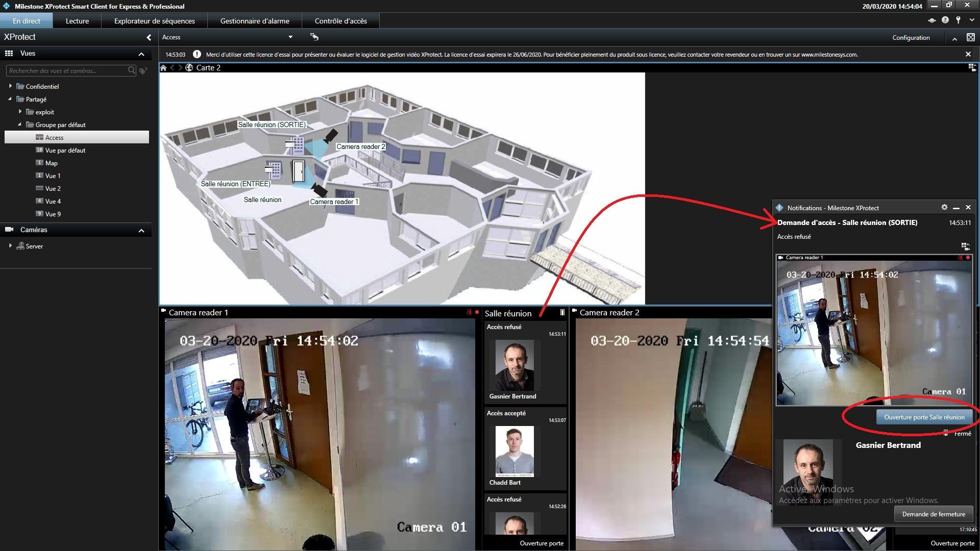Click the door status icon in Salle réunion header

[562, 313]
